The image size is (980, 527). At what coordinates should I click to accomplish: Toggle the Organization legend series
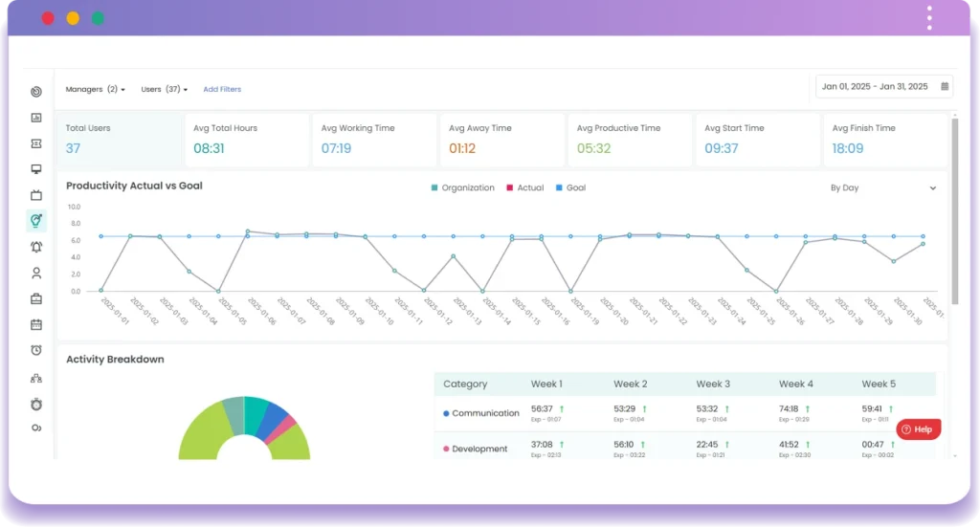point(462,187)
